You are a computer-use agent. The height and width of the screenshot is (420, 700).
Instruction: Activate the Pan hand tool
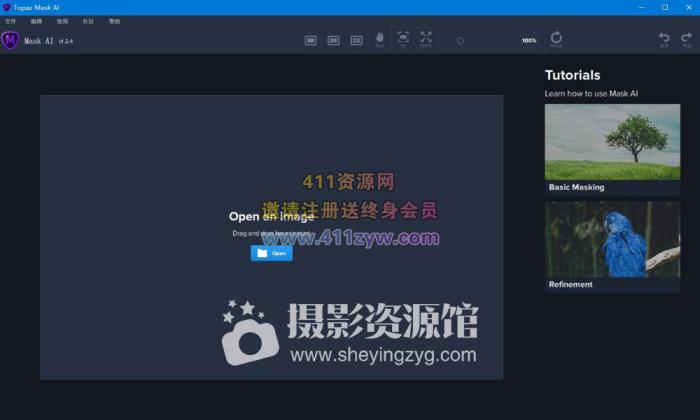(x=380, y=40)
